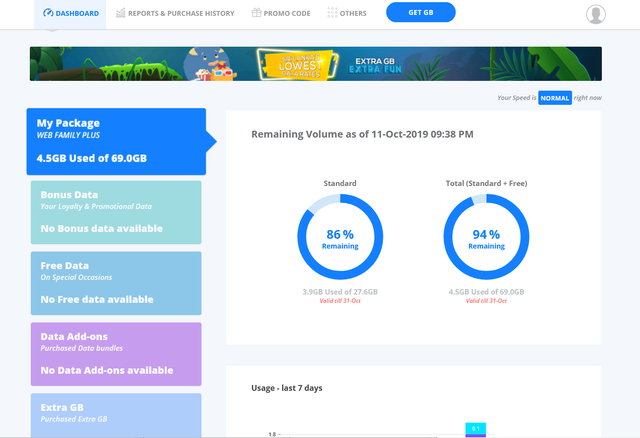Click 'No Bonus data available' text
The width and height of the screenshot is (640, 438).
(102, 229)
